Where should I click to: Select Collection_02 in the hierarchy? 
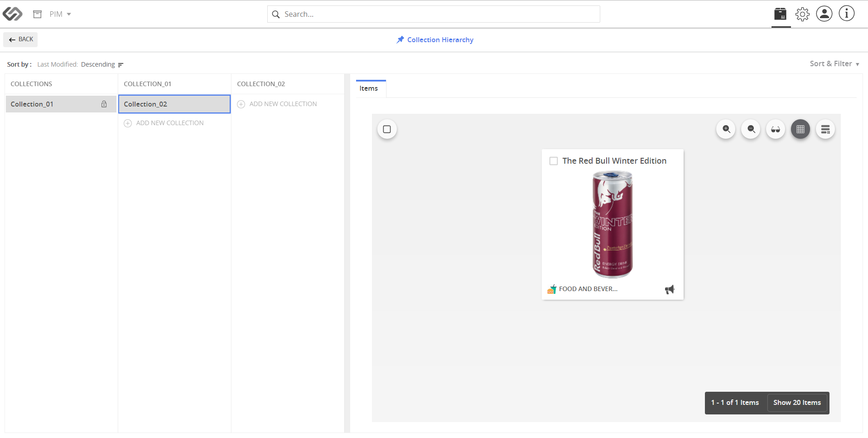tap(174, 104)
